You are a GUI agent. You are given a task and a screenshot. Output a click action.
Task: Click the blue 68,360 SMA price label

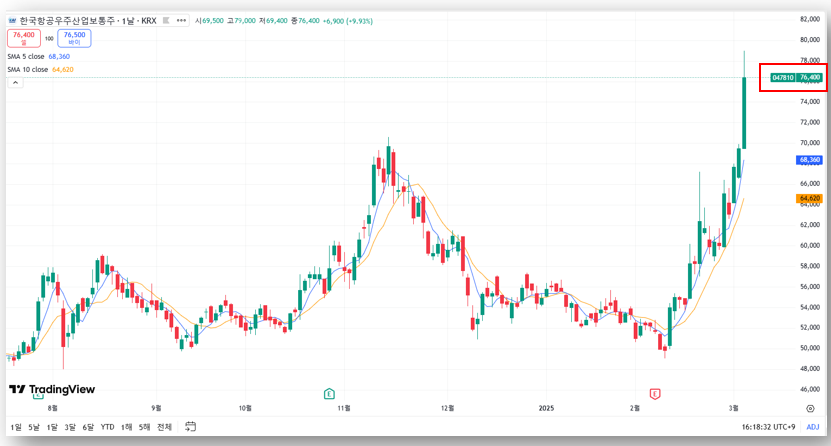click(x=809, y=159)
